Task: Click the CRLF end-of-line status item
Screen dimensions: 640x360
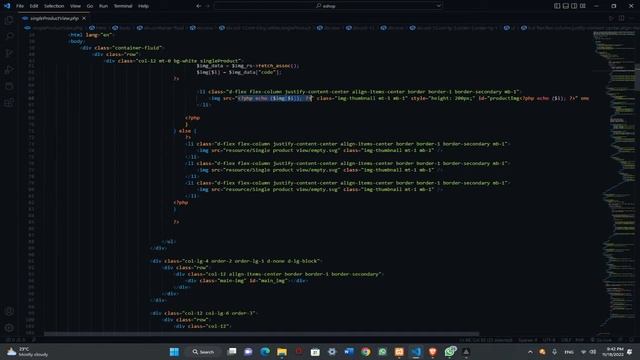Action: (565, 340)
